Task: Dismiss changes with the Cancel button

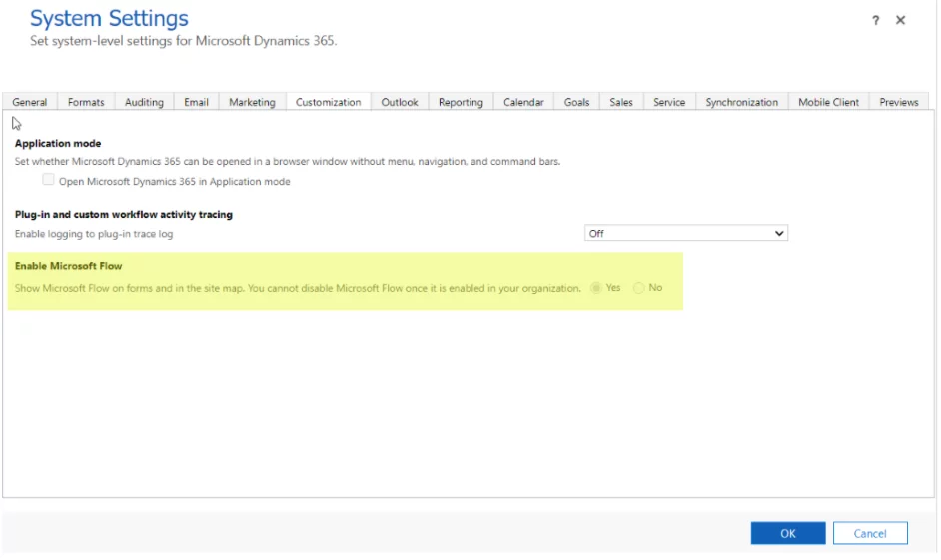Action: (x=870, y=533)
